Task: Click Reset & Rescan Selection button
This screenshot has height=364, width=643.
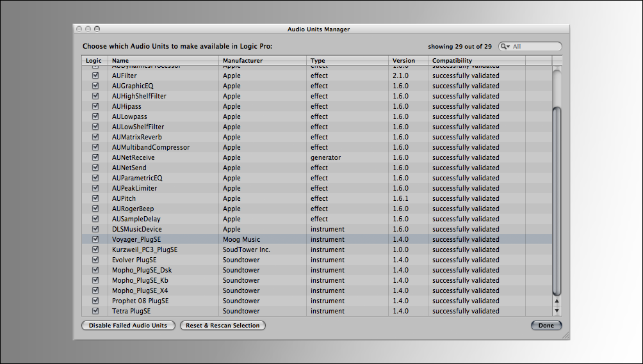Action: 223,326
